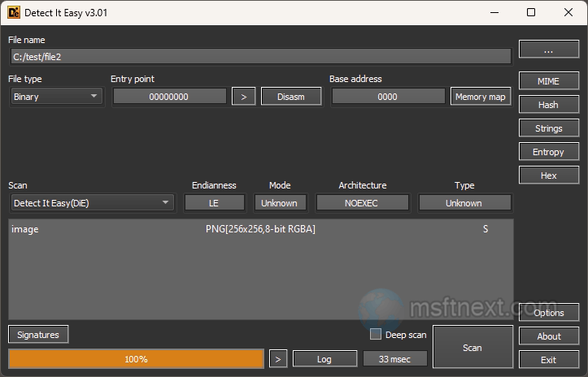
Task: Show the Entropy analysis
Action: coord(549,152)
